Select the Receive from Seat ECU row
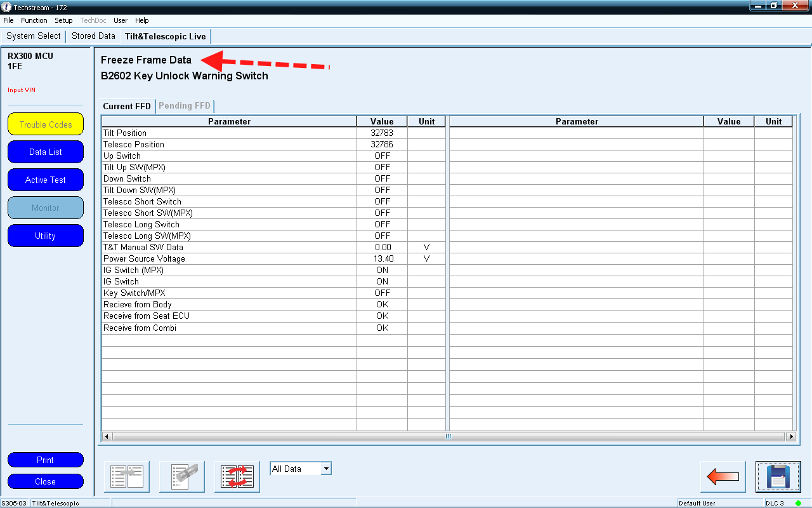This screenshot has width=812, height=508. coord(273,316)
